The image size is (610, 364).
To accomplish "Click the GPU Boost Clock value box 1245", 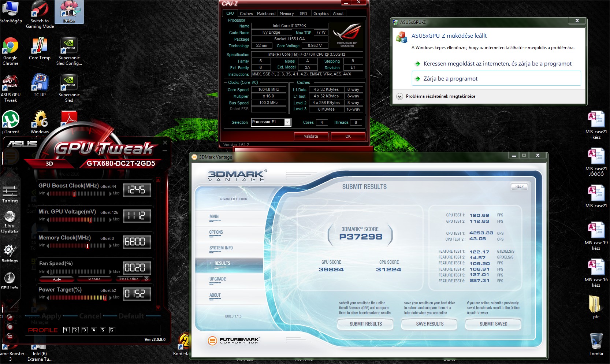I will pyautogui.click(x=137, y=190).
